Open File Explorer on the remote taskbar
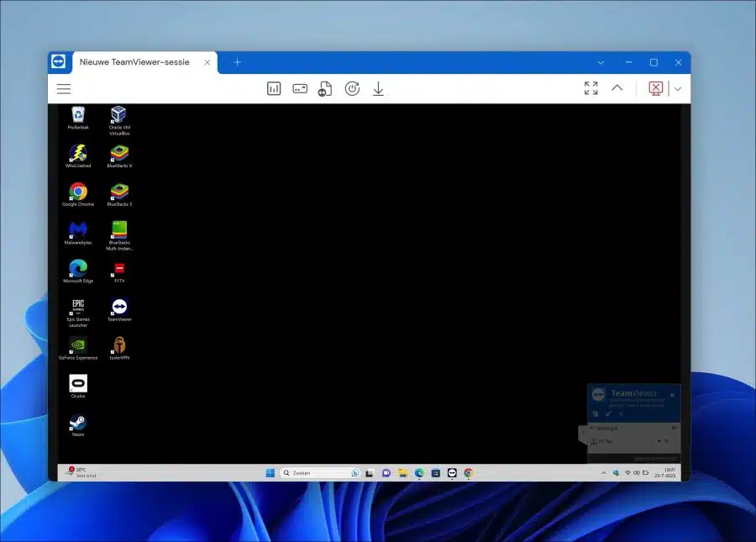This screenshot has height=542, width=756. (x=402, y=473)
